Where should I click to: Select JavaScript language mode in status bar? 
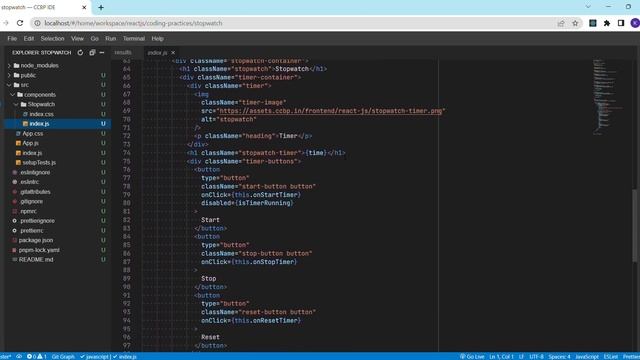click(x=587, y=356)
